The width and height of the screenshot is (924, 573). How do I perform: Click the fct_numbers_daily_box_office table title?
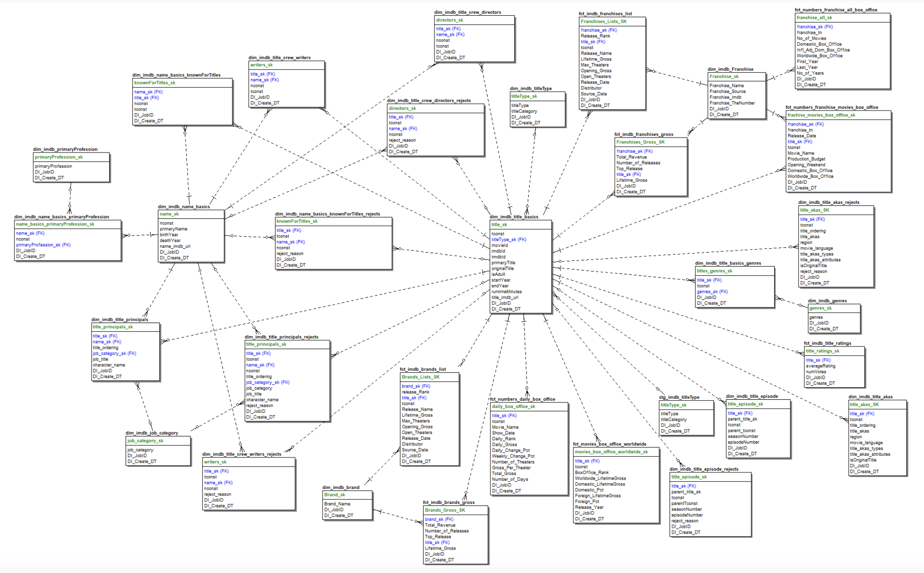(522, 399)
